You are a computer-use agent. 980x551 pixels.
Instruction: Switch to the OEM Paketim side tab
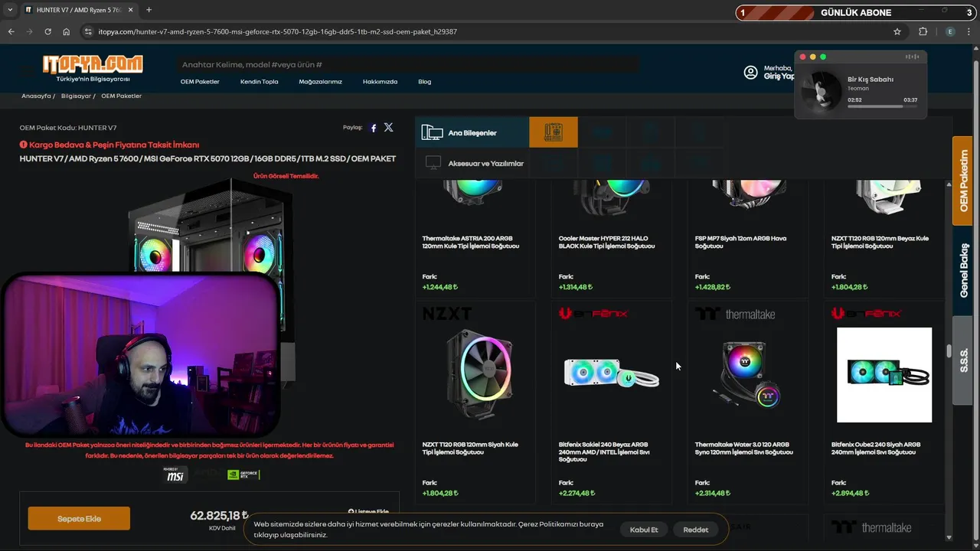coord(963,181)
